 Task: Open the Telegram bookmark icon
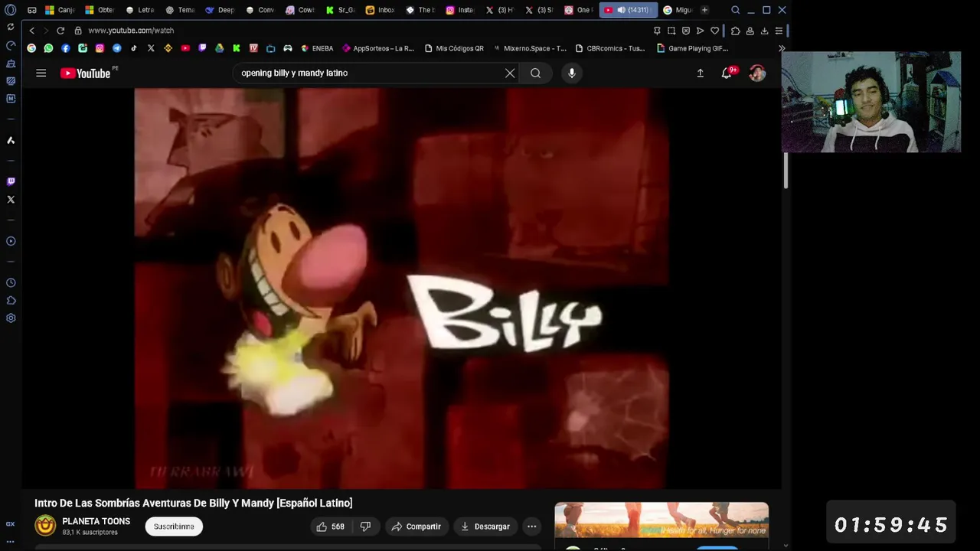click(x=116, y=48)
